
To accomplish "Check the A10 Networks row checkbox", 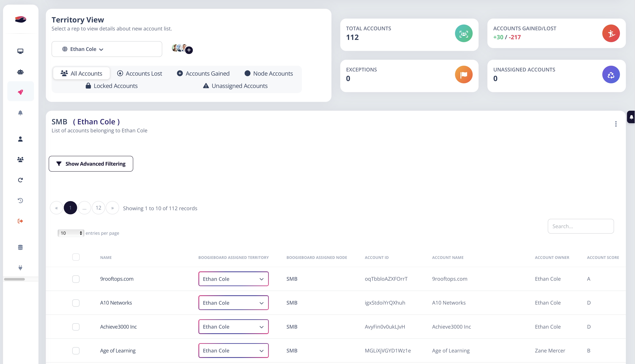I will [76, 303].
